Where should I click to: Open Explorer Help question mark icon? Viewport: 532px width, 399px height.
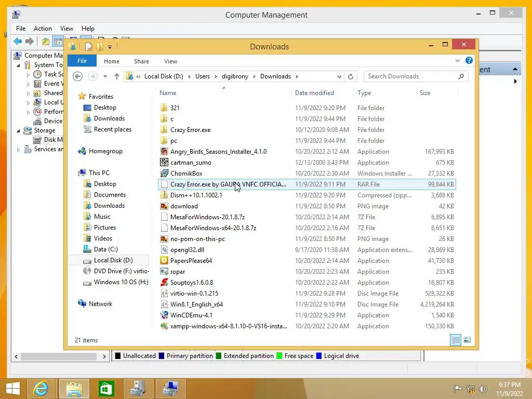tap(469, 60)
